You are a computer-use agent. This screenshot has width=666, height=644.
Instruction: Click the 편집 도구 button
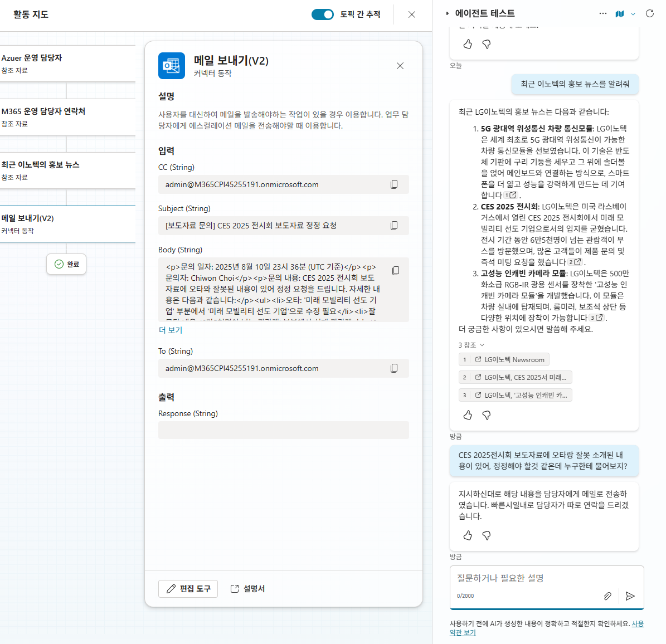tap(188, 589)
